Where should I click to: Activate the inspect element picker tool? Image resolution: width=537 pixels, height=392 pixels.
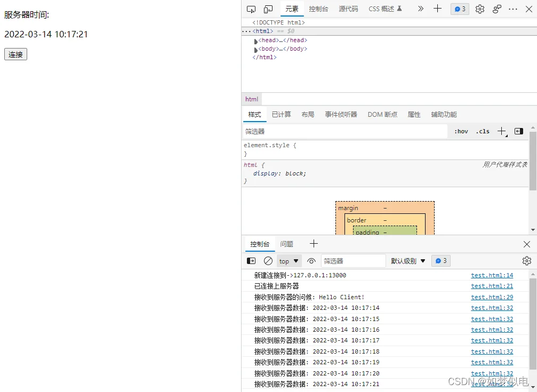pyautogui.click(x=251, y=9)
